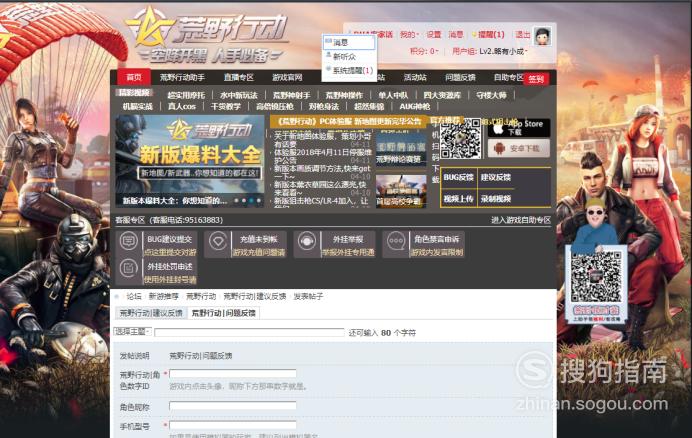Focus the 手机型号 input field
The image size is (692, 438).
[233, 425]
